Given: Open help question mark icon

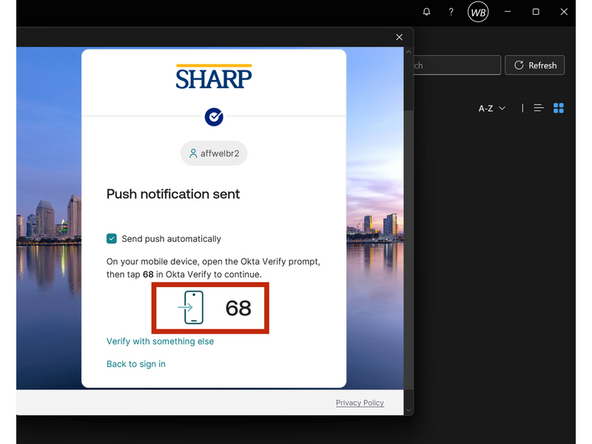Looking at the screenshot, I should pos(451,12).
